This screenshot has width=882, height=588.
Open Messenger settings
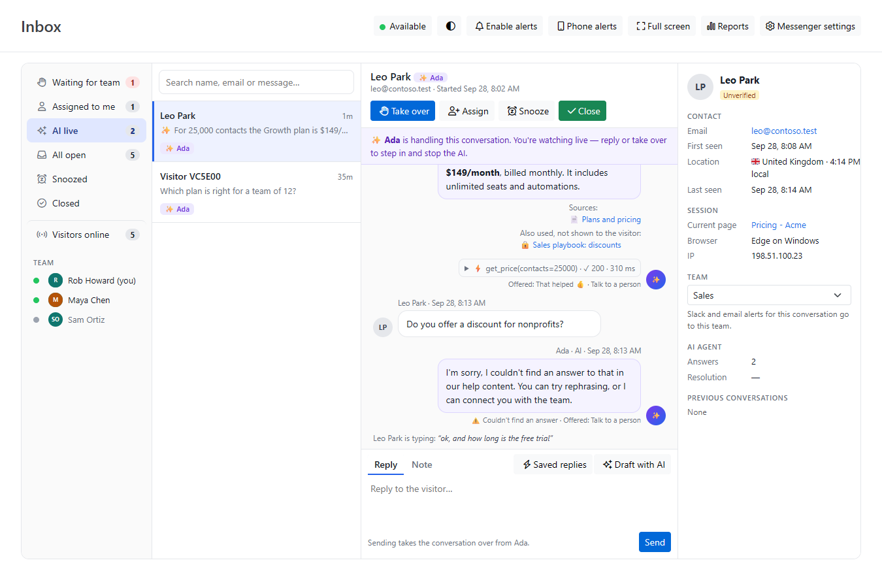[x=810, y=26]
